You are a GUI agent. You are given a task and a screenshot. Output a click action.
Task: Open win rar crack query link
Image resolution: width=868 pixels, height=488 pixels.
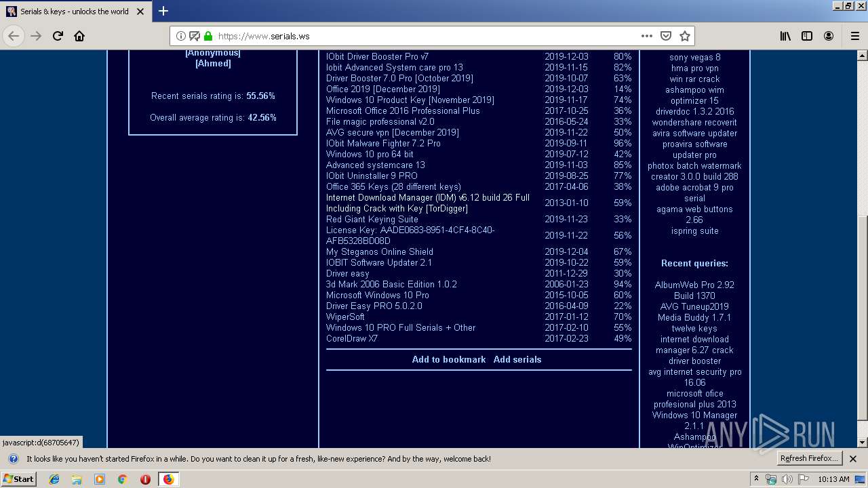pyautogui.click(x=695, y=79)
